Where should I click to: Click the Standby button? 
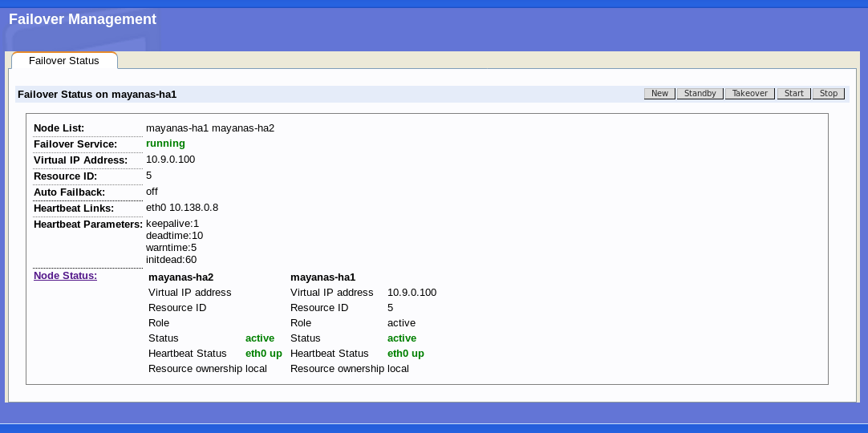tap(700, 94)
